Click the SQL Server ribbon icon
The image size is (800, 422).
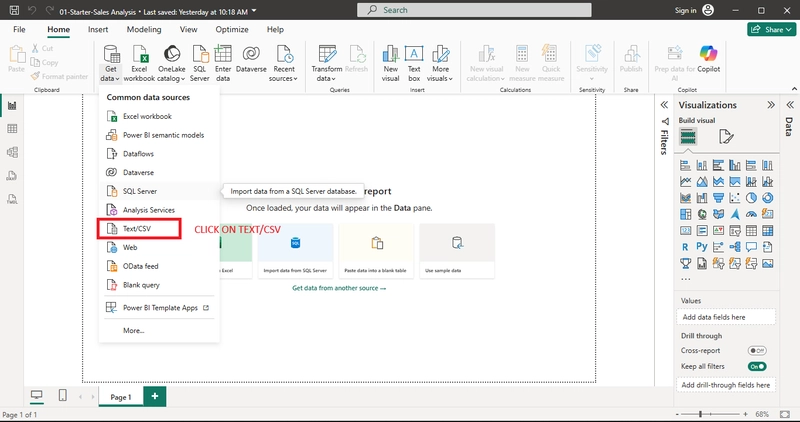tap(199, 63)
